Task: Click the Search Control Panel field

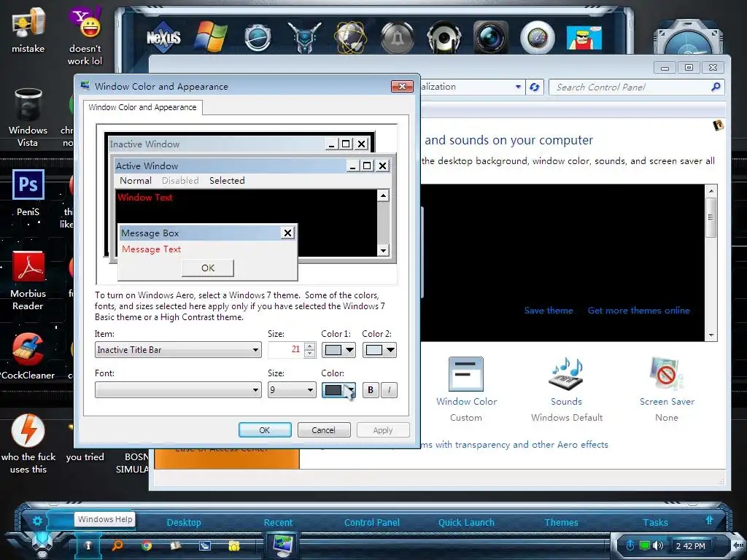Action: pyautogui.click(x=630, y=87)
